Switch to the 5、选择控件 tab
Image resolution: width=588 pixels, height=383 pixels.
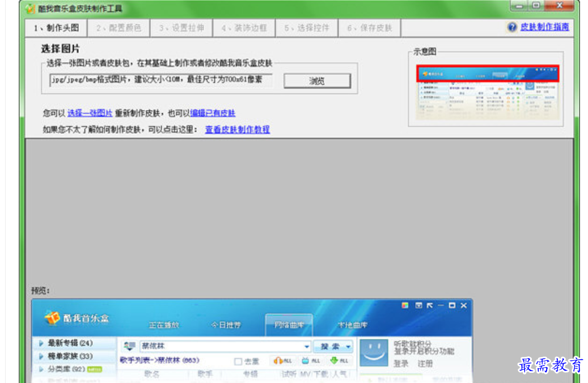tap(307, 28)
